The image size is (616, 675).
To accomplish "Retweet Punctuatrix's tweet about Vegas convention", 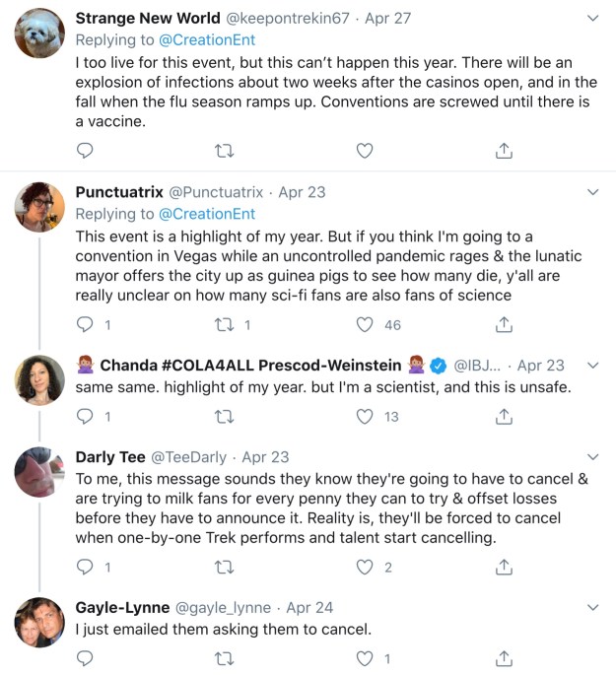I will click(224, 324).
